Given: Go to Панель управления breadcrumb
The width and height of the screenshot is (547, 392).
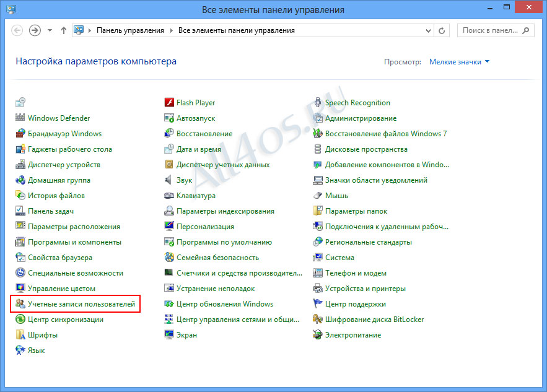Looking at the screenshot, I should [x=130, y=31].
